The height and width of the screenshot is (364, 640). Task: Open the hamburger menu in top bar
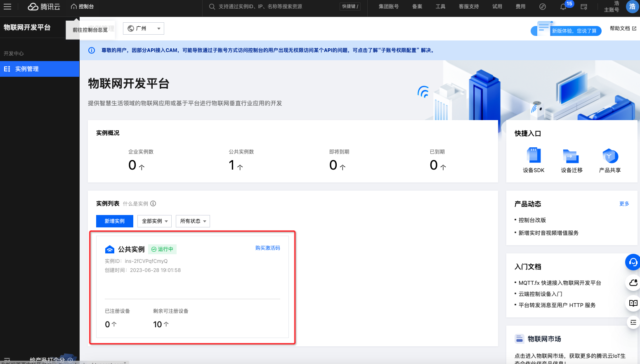7,7
